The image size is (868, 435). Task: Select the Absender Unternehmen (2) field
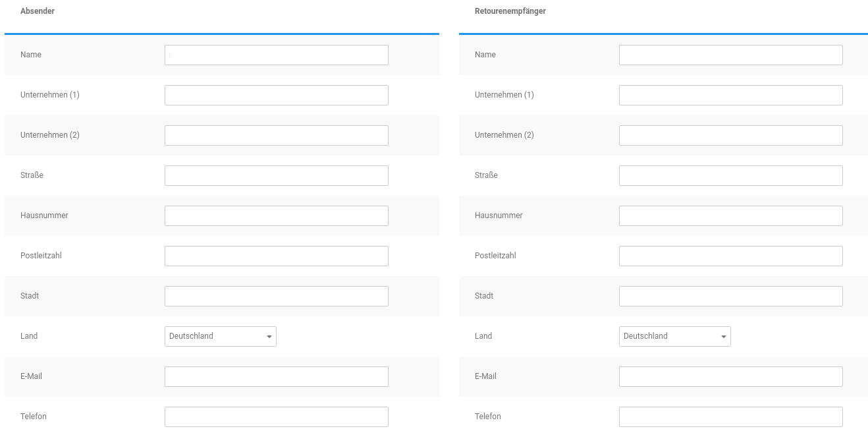coord(276,135)
